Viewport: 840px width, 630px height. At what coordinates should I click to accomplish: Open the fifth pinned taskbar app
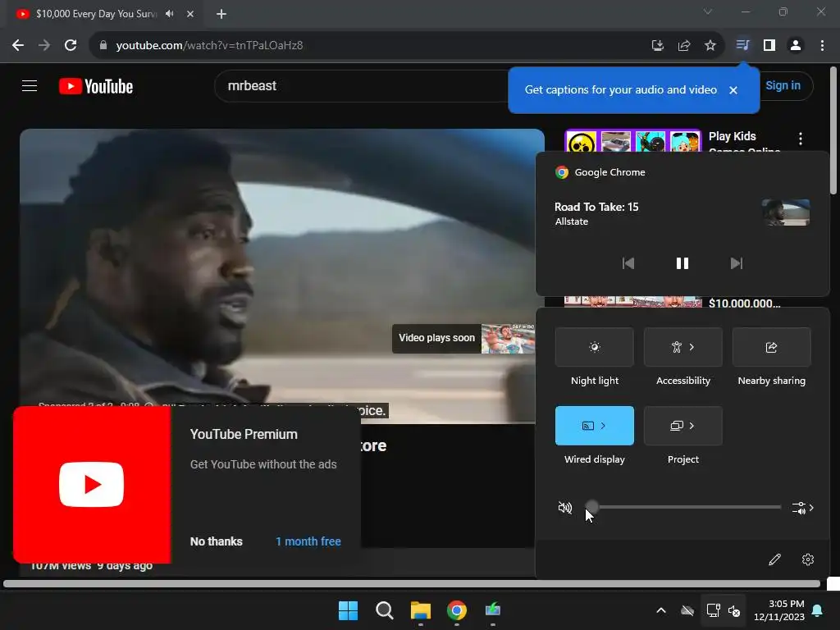point(493,610)
